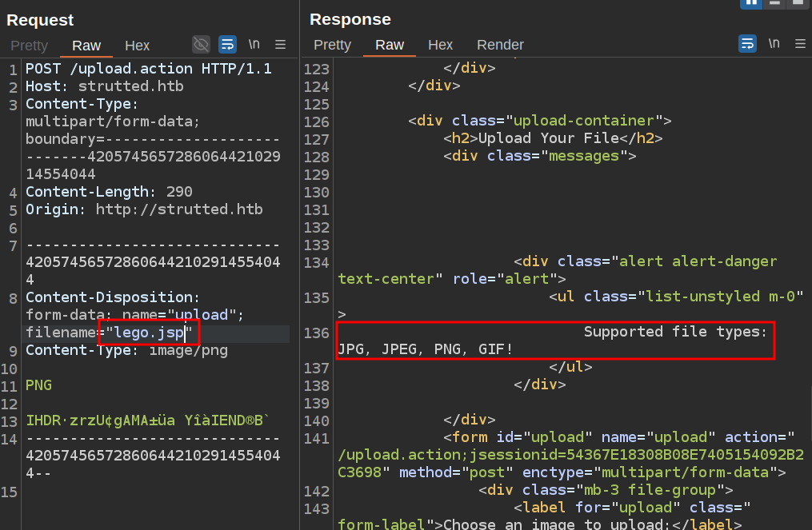Viewport: 812px width, 530px height.
Task: Toggle the hidden-eye icon in Request panel
Action: pyautogui.click(x=201, y=45)
